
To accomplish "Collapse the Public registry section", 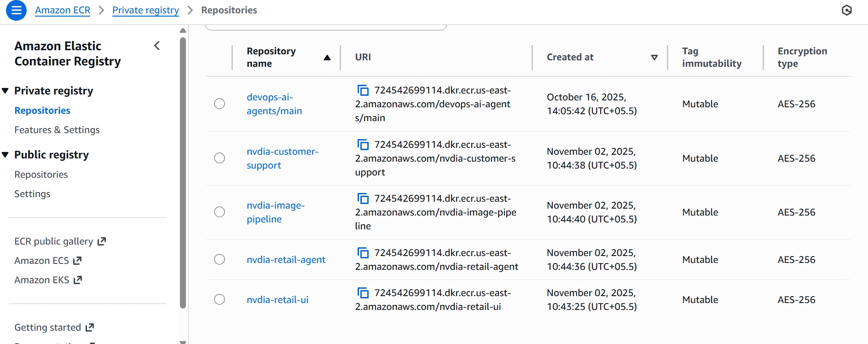I will [6, 155].
